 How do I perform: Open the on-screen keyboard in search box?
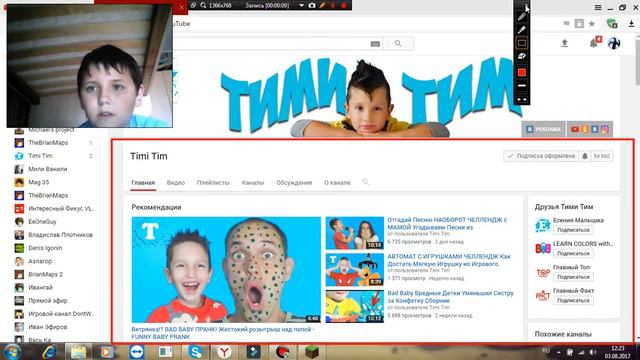pos(375,44)
